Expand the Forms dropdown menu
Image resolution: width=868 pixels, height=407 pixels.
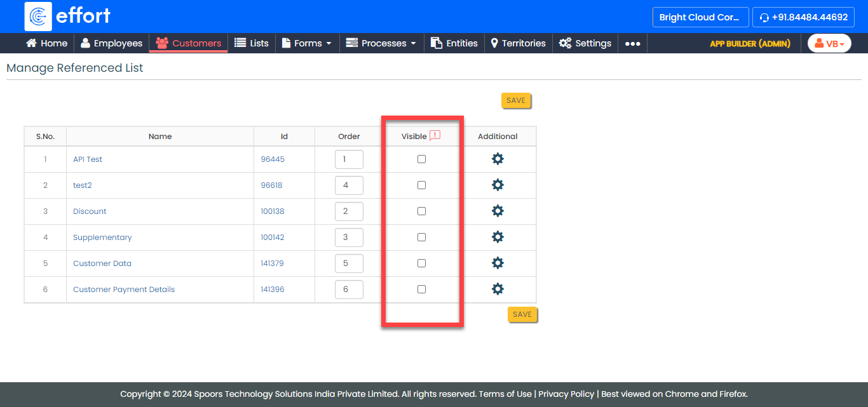coord(307,43)
